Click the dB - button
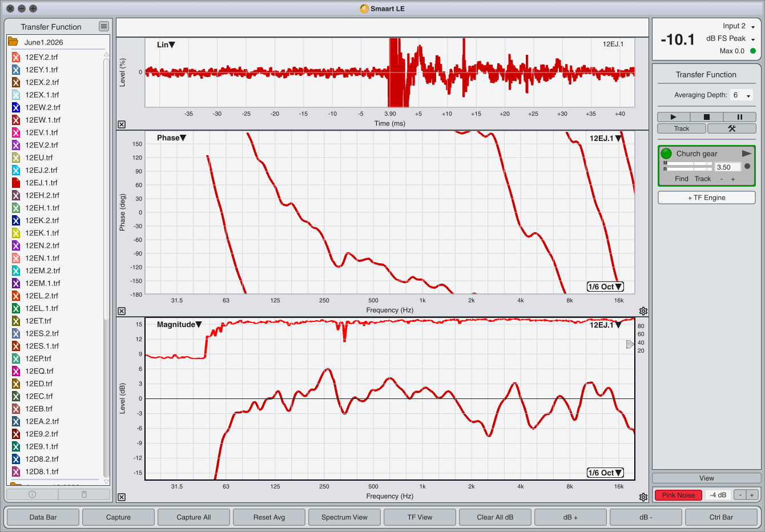 [x=646, y=517]
